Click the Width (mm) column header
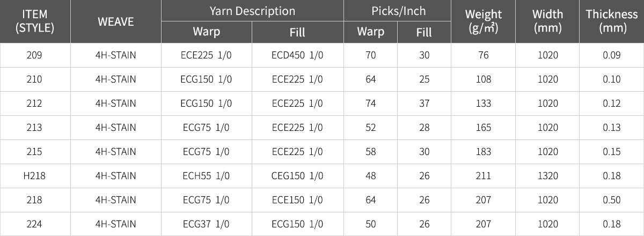Image resolution: width=644 pixels, height=236 pixels. coord(548,21)
